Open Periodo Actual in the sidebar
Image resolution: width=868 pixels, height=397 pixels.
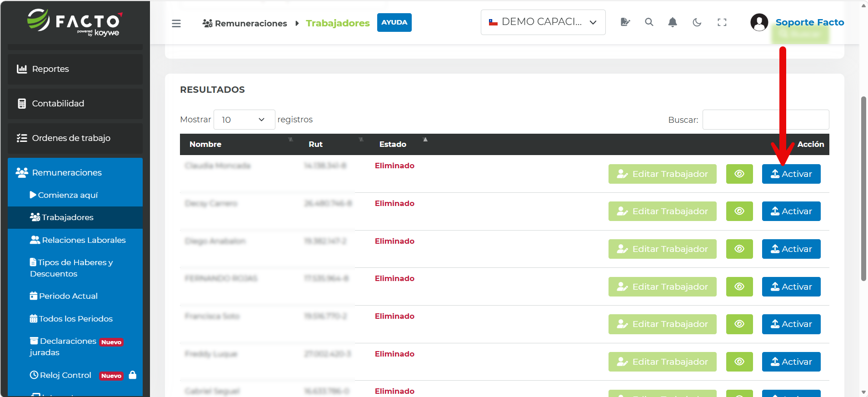tap(75, 296)
